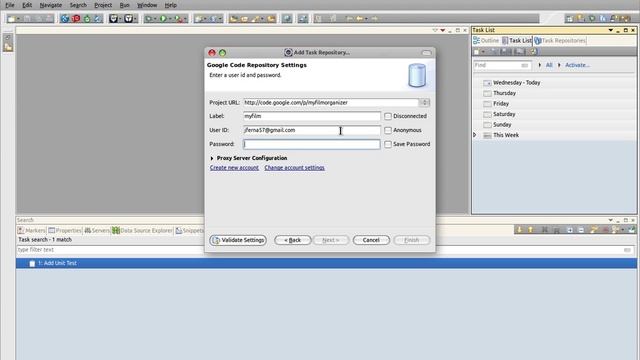Click the 'Add Unit Test' task icon

tap(32, 263)
